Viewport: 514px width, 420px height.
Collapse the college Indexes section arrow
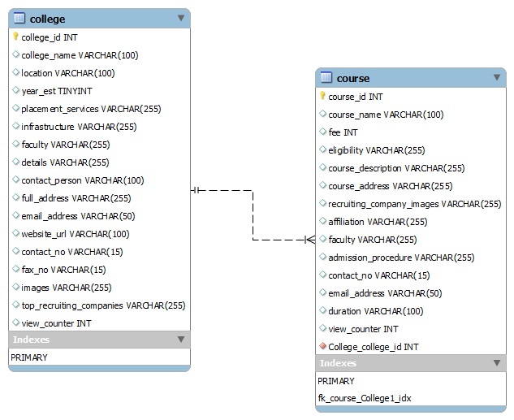(x=181, y=339)
